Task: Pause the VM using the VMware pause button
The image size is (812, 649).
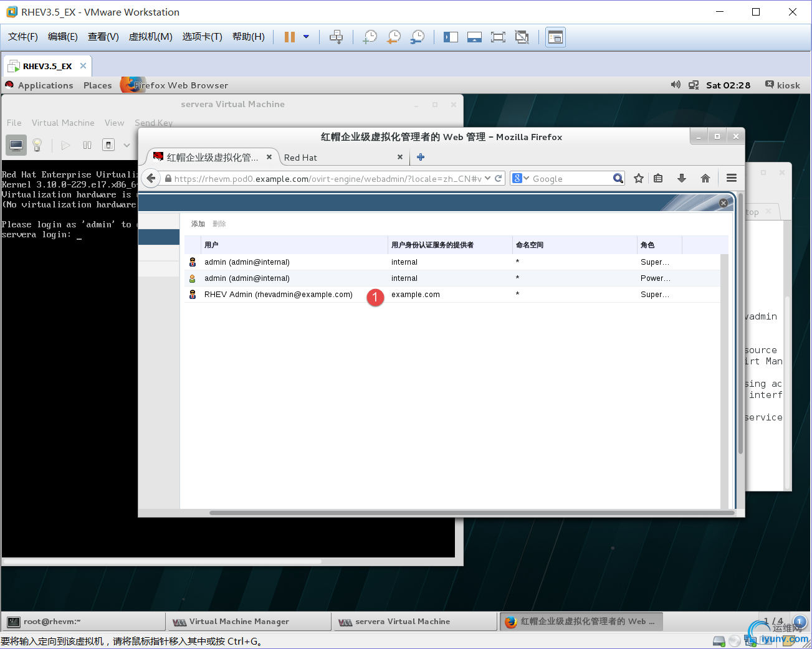Action: coord(290,37)
